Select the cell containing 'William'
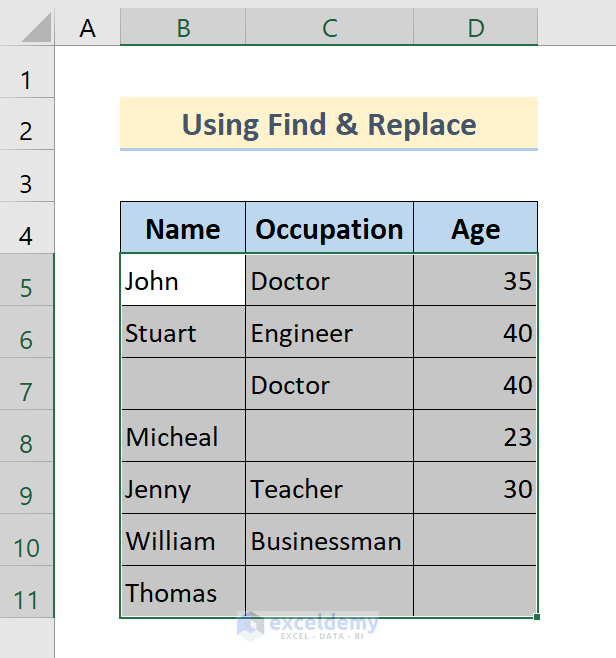Viewport: 616px width, 658px height. tap(183, 540)
